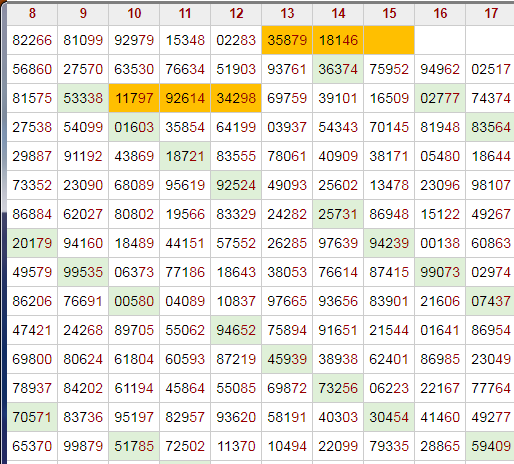Click the cell with value 65370
Viewport: 514px width, 464px height.
[32, 446]
